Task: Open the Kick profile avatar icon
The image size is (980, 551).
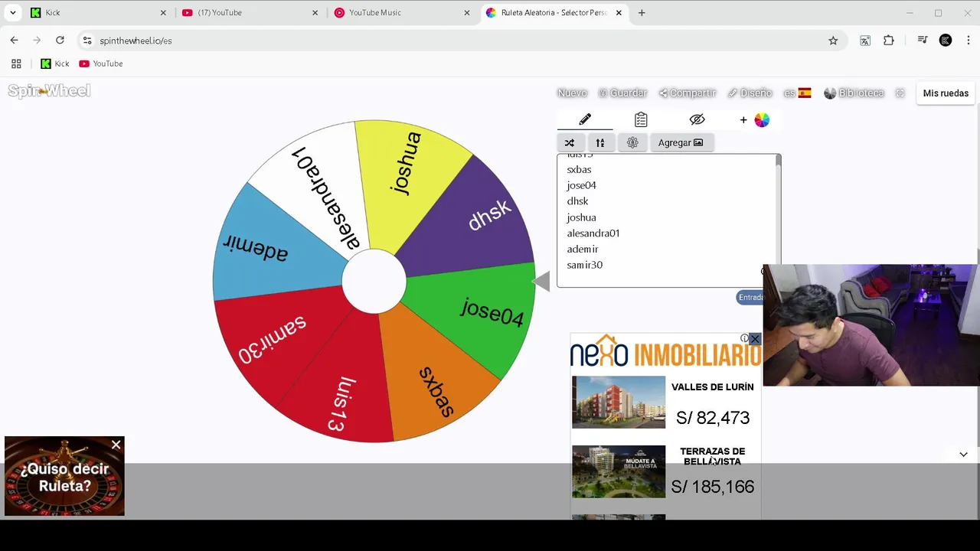Action: tap(946, 41)
